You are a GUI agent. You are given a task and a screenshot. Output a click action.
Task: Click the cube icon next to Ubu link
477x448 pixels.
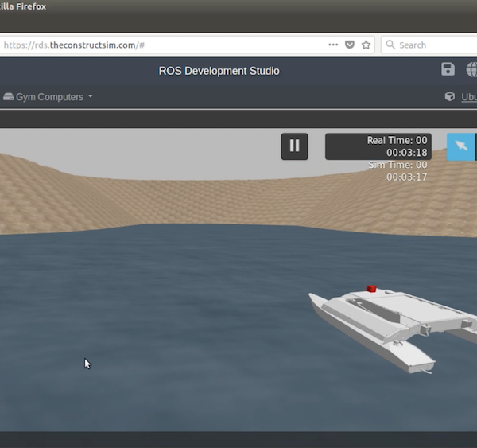point(450,96)
